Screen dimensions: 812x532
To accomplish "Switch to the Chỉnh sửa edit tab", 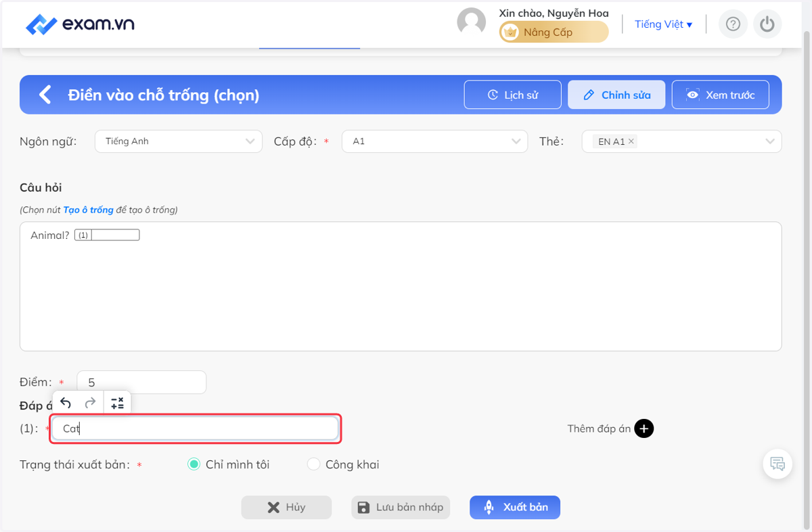I will 616,95.
